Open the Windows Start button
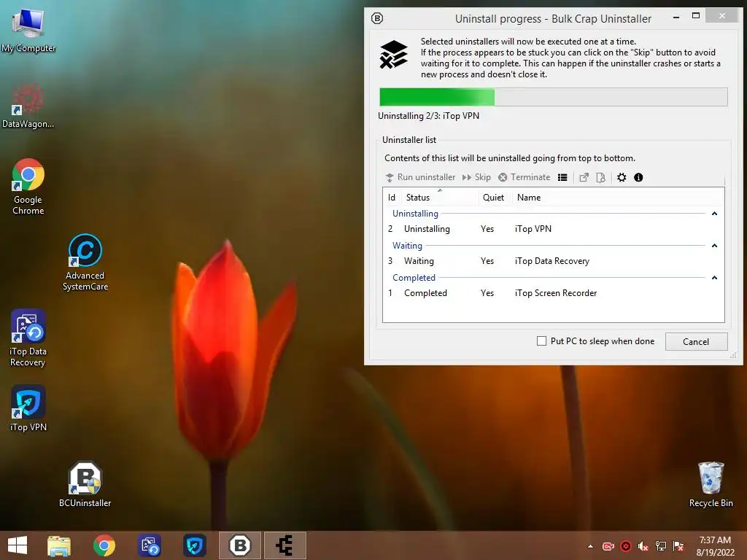The width and height of the screenshot is (747, 560). coord(18,545)
